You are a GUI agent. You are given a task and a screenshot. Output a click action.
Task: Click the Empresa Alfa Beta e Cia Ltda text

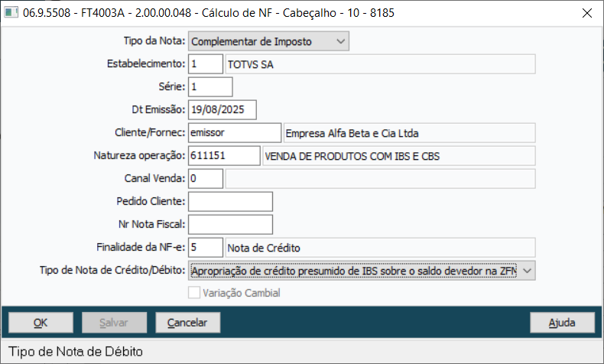tap(352, 133)
